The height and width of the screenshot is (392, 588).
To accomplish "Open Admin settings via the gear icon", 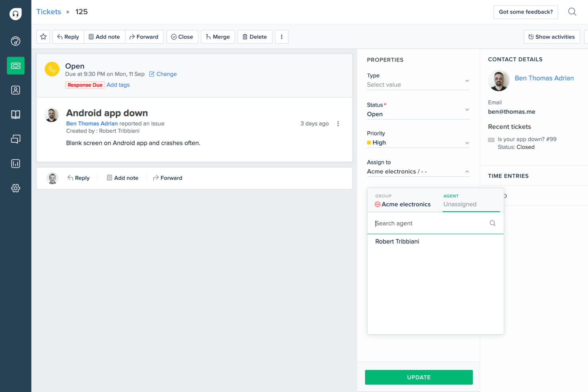I will pos(15,188).
